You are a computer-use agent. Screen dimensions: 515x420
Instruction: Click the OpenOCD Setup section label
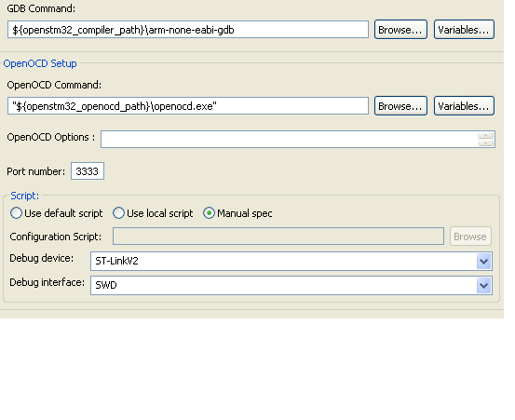click(x=40, y=63)
